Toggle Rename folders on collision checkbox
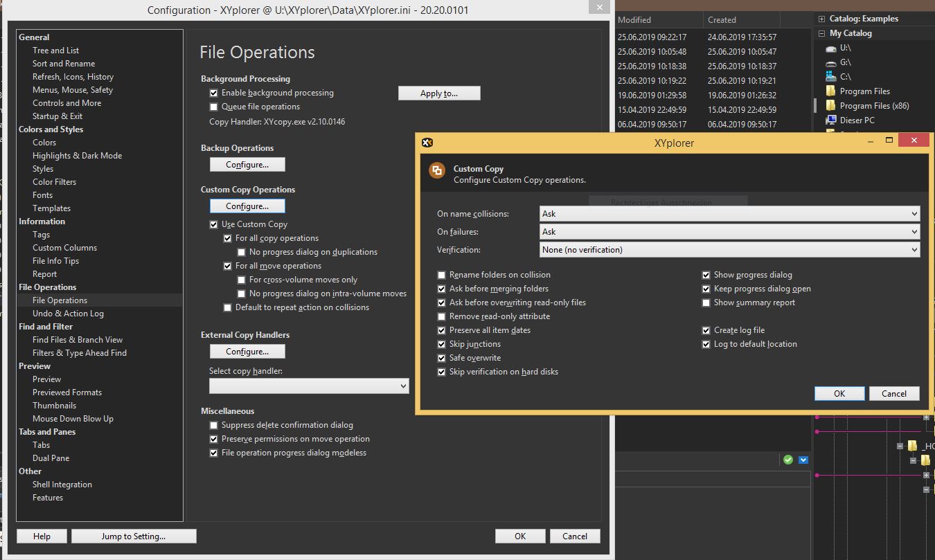 click(441, 275)
